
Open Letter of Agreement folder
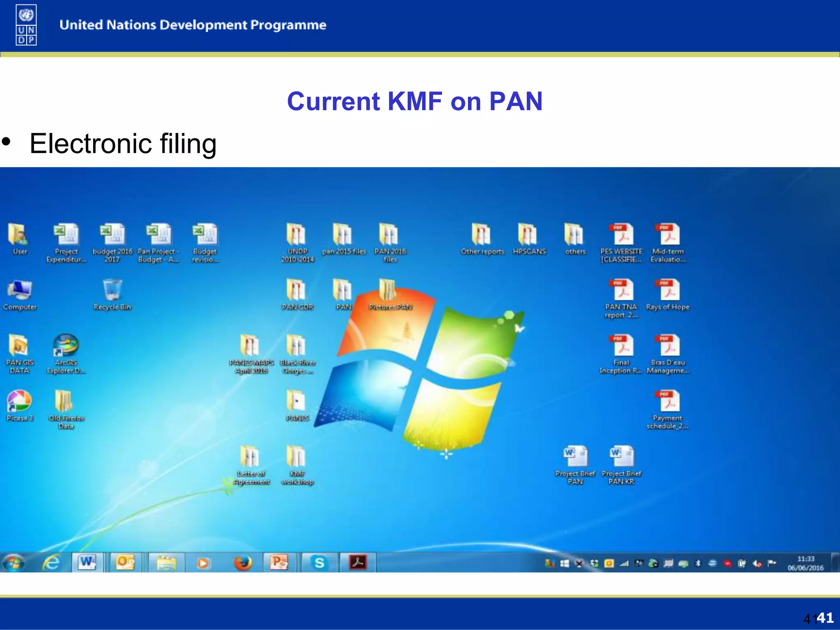tap(251, 457)
